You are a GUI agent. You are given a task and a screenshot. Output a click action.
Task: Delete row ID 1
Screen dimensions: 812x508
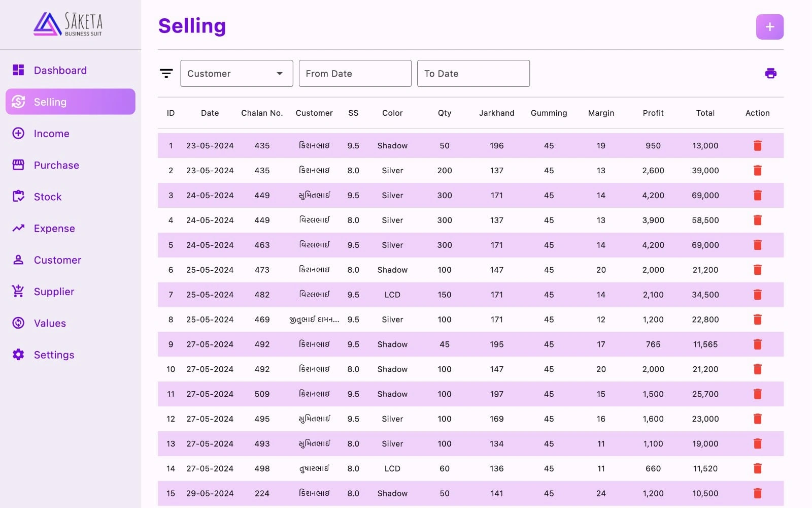pyautogui.click(x=757, y=145)
